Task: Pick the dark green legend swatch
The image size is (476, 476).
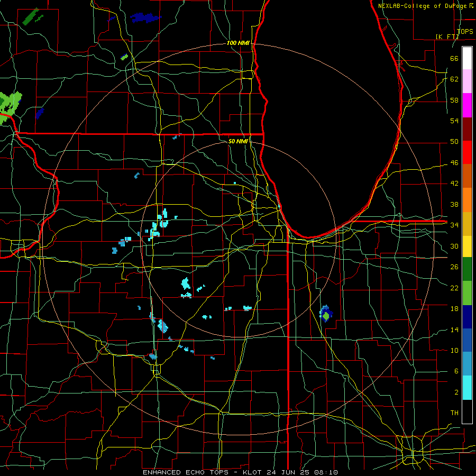Action: point(467,269)
